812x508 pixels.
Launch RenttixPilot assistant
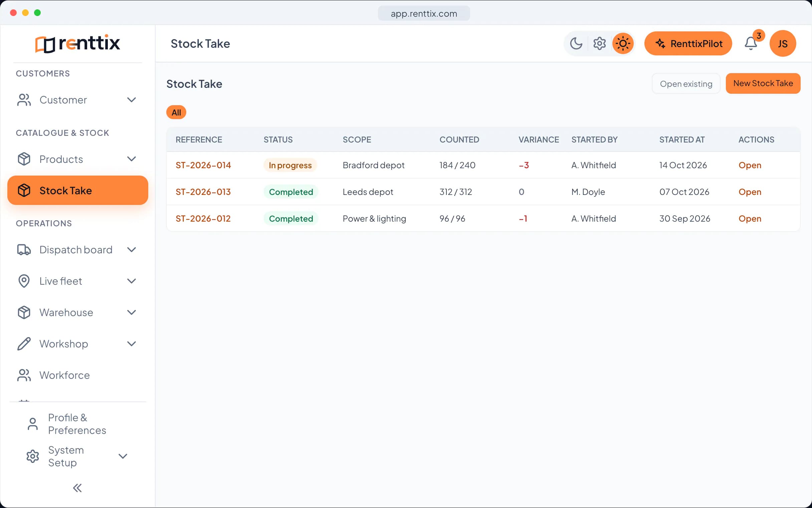click(688, 44)
